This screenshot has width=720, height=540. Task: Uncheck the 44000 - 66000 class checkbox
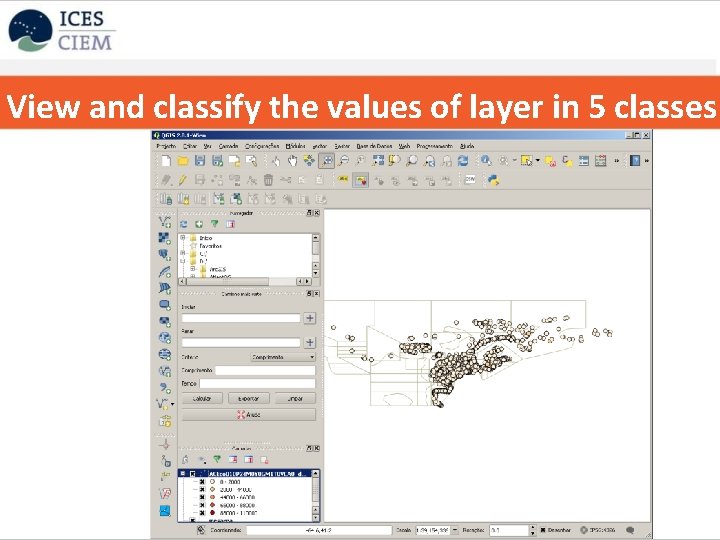(202, 497)
